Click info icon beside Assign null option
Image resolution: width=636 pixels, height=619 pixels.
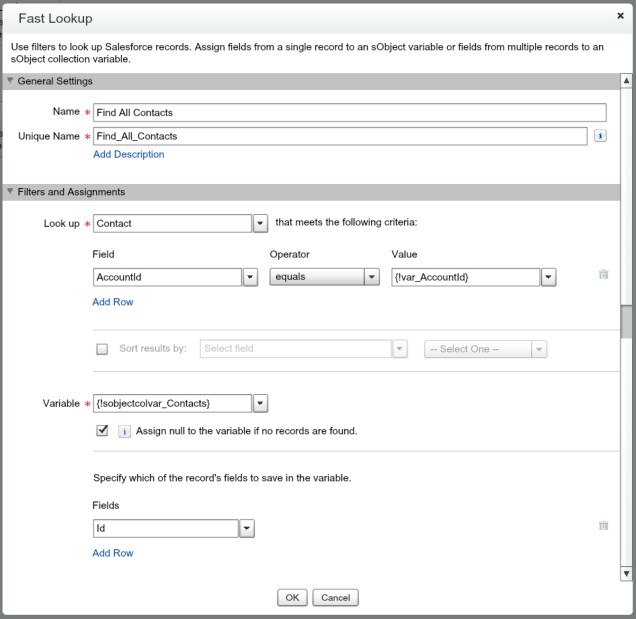pyautogui.click(x=125, y=431)
